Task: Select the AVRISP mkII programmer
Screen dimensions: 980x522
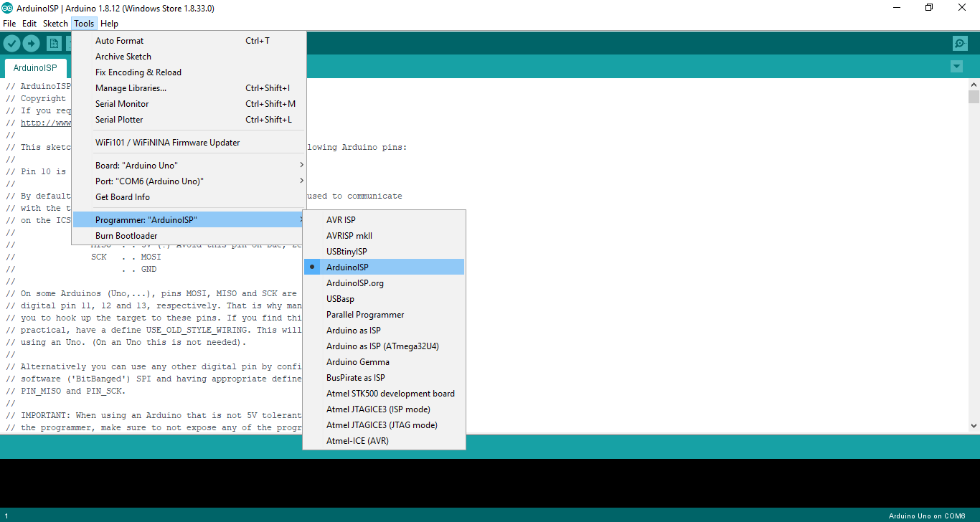Action: click(x=385, y=236)
